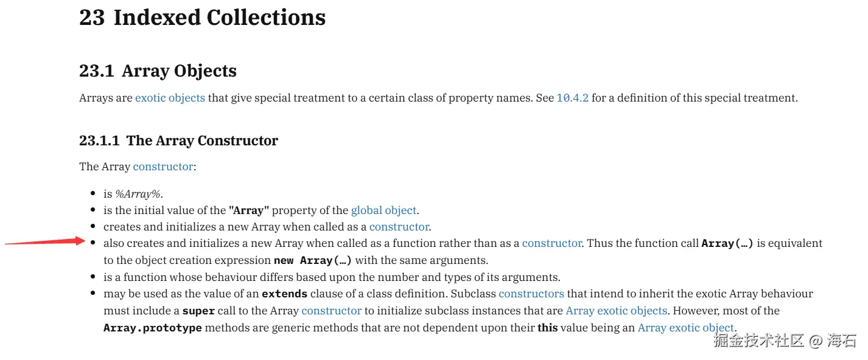Click "constructor" link in "creates and initializes" bullet
868x360 pixels.
(399, 227)
